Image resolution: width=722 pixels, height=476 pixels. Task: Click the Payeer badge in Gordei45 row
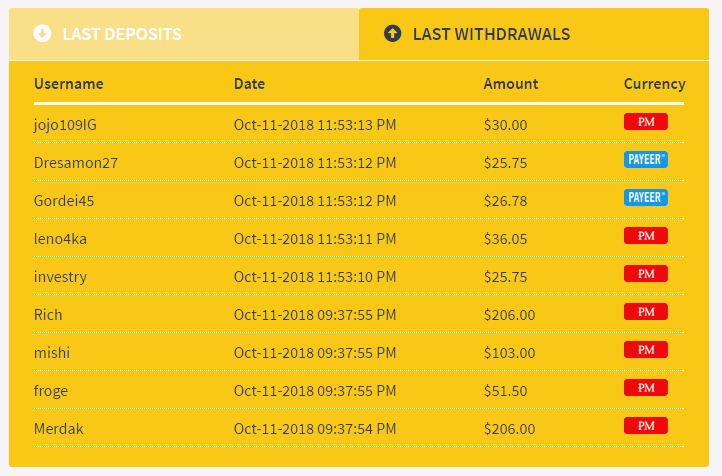click(645, 198)
